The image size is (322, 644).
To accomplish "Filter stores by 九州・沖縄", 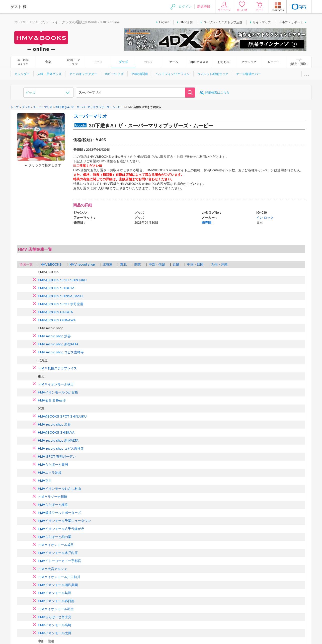I will click(x=219, y=265).
